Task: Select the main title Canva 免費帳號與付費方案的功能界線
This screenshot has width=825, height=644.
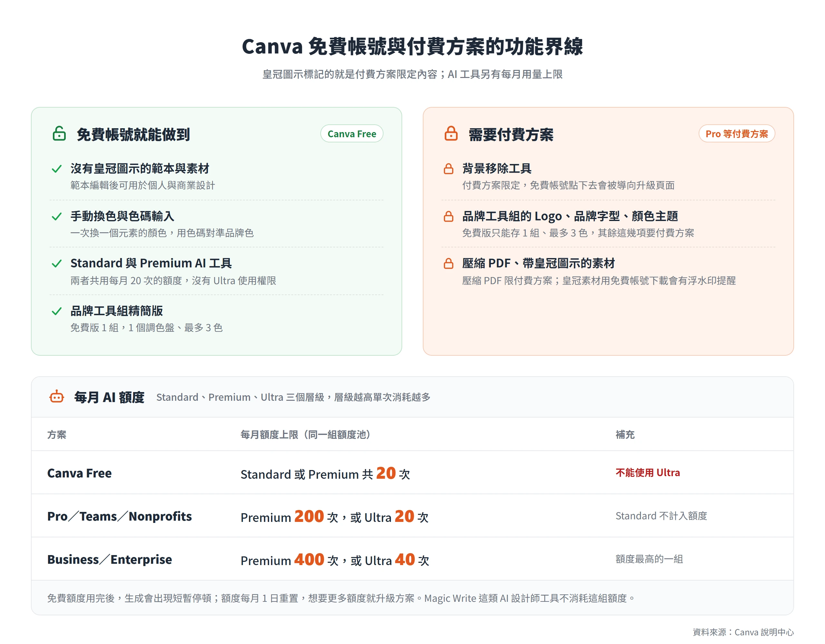Action: 412,46
